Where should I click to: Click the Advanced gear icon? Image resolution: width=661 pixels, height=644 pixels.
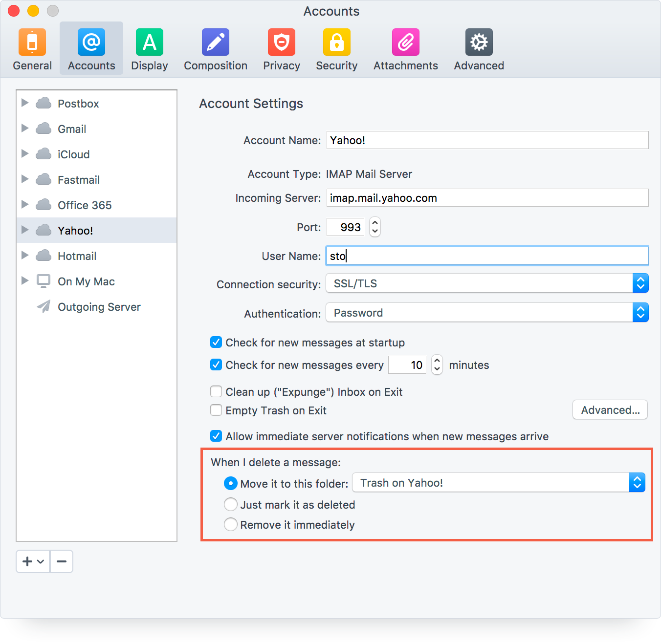coord(478,42)
